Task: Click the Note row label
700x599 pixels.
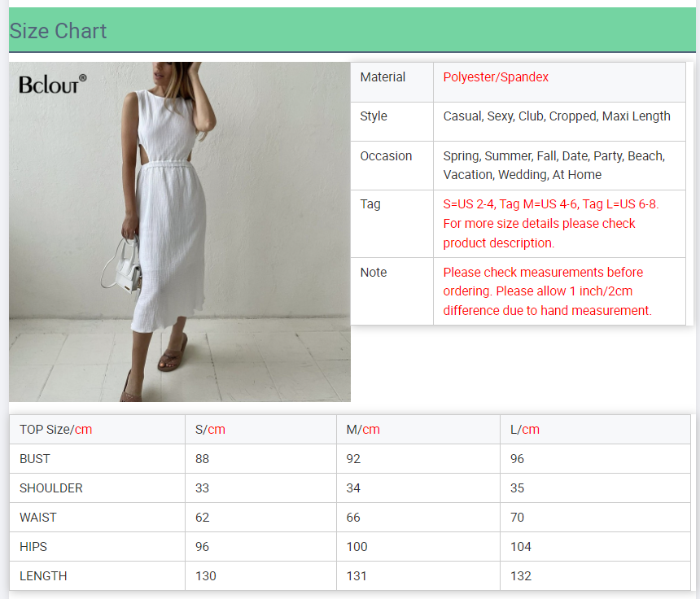Action: [374, 273]
